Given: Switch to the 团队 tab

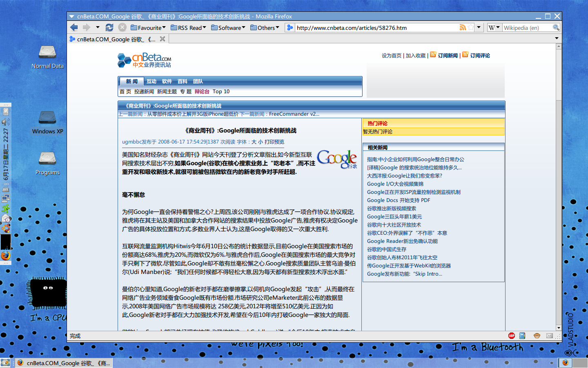Looking at the screenshot, I should click(x=198, y=81).
